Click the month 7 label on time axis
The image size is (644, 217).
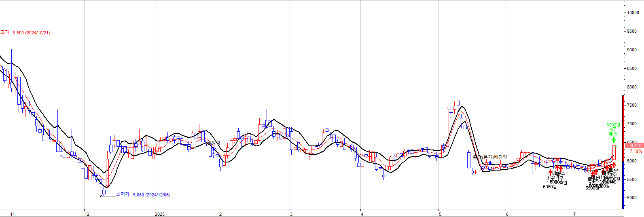tap(574, 214)
